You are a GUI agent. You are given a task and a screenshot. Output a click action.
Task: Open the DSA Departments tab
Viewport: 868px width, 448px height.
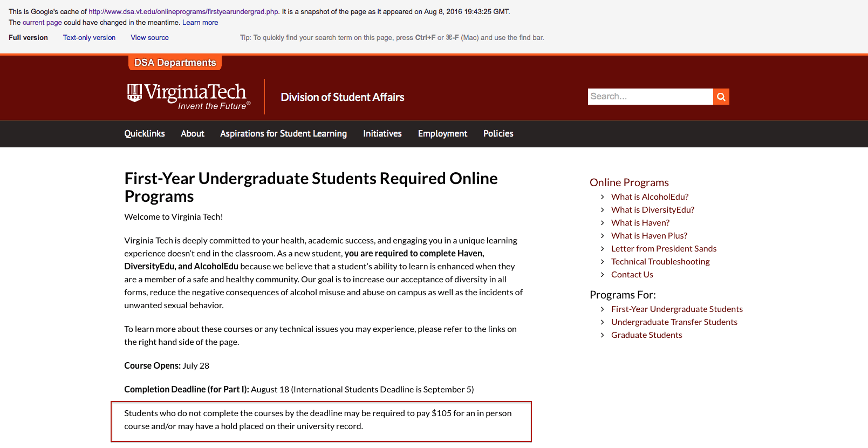(175, 63)
